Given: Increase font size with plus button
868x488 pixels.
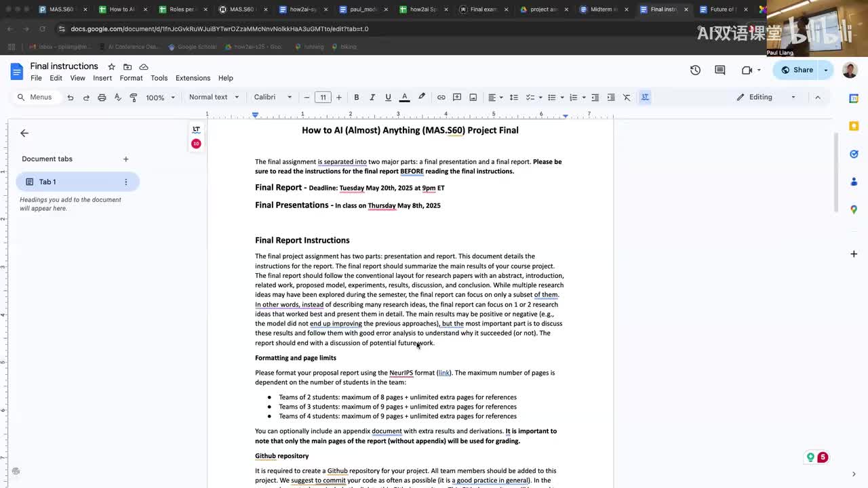Looking at the screenshot, I should coord(338,97).
